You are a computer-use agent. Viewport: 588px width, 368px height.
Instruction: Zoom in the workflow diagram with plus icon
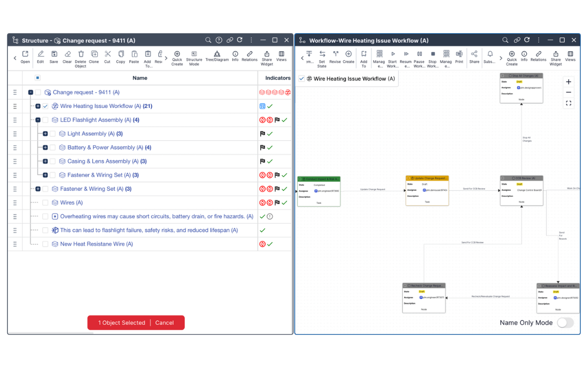[x=568, y=82]
